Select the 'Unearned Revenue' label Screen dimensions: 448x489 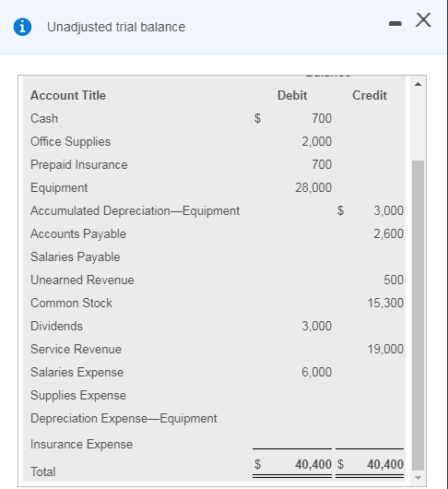coord(82,280)
